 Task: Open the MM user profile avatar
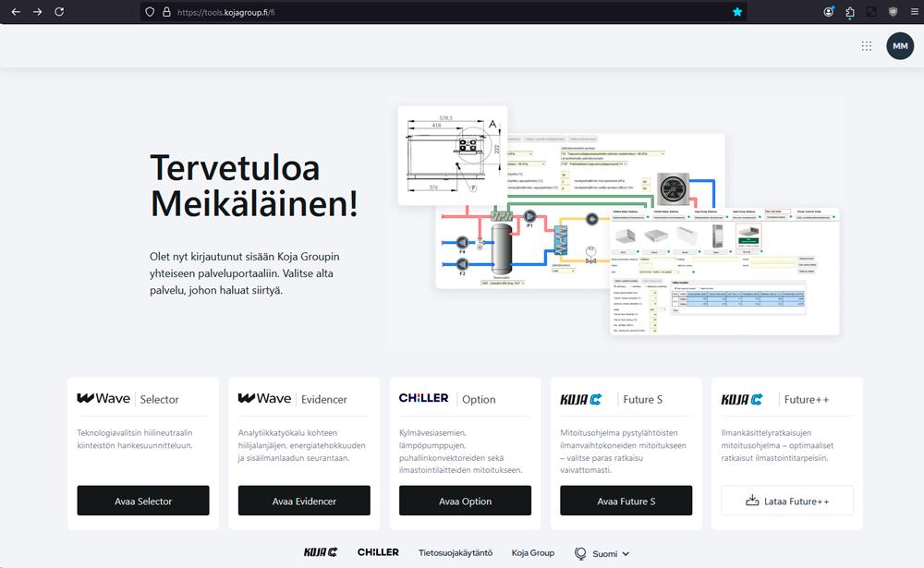[900, 46]
